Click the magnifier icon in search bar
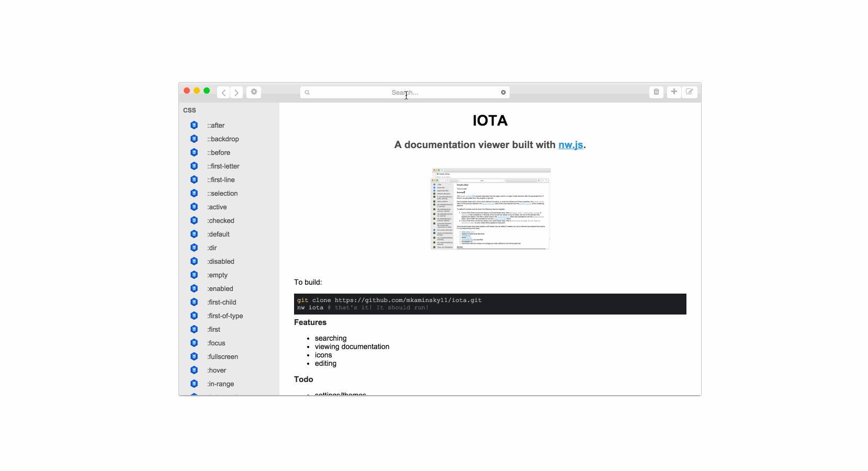The height and width of the screenshot is (471, 868). point(307,93)
